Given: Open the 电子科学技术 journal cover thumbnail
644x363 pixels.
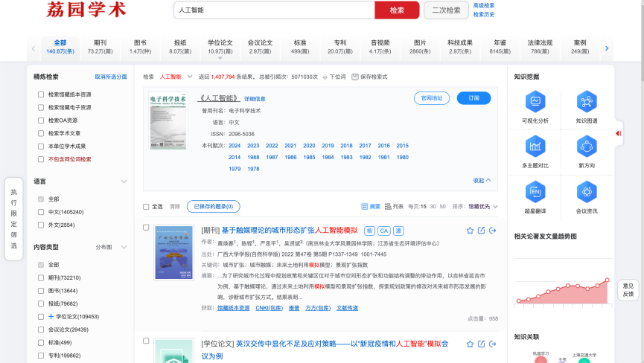Looking at the screenshot, I should click(x=168, y=121).
